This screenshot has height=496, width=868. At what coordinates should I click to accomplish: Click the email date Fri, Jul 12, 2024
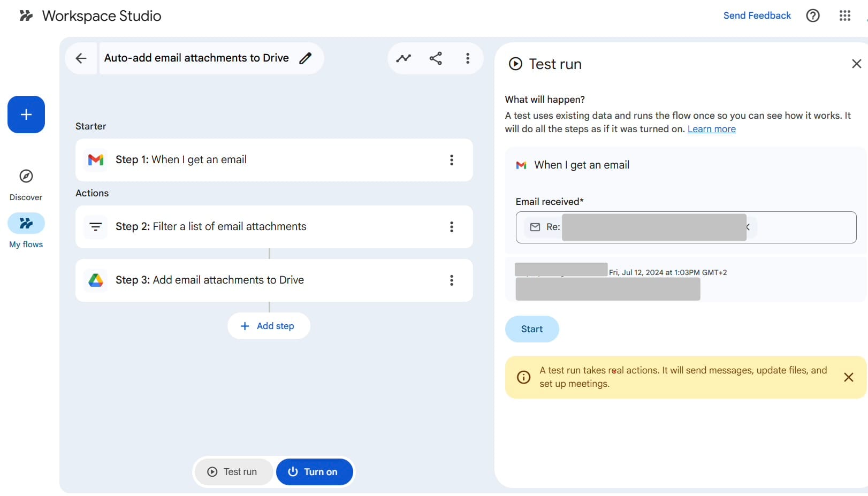tap(668, 272)
